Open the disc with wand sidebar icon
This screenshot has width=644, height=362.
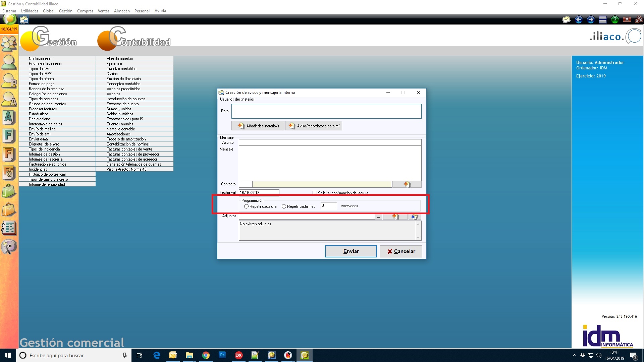9,247
